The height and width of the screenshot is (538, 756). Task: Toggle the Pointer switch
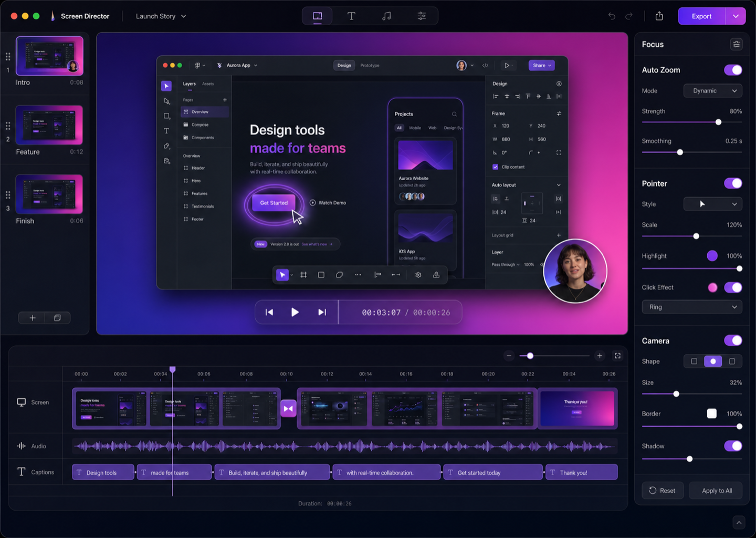tap(733, 183)
